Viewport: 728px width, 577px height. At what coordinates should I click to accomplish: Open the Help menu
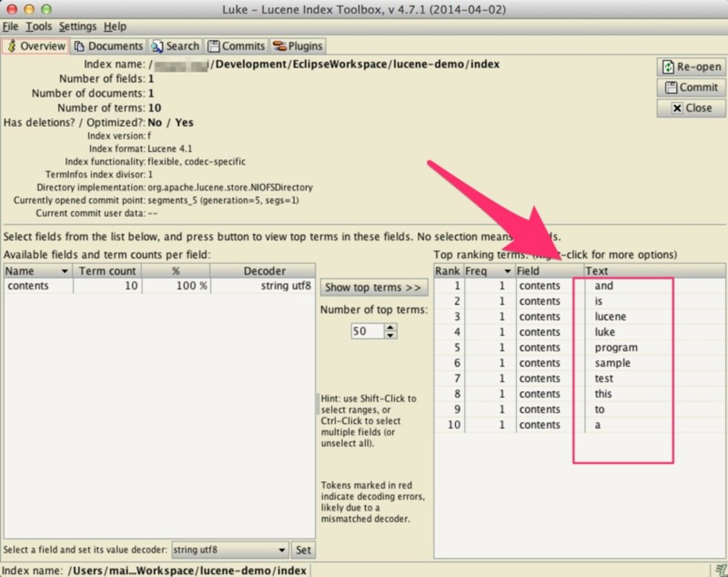(115, 26)
